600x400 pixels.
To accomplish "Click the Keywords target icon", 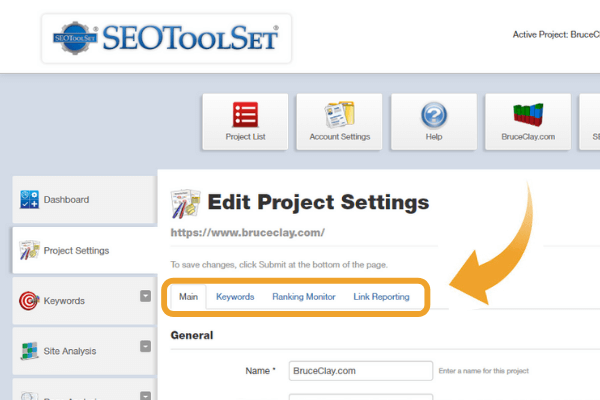I will (x=29, y=300).
